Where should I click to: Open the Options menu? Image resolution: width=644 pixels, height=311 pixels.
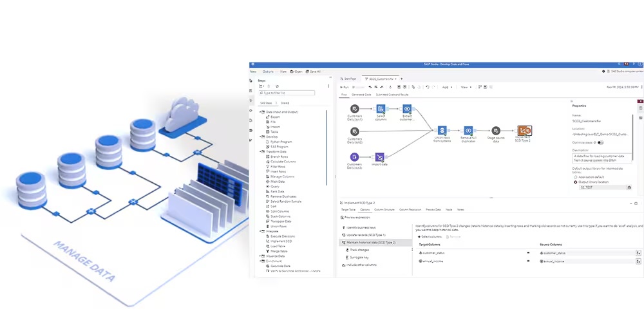coord(268,71)
